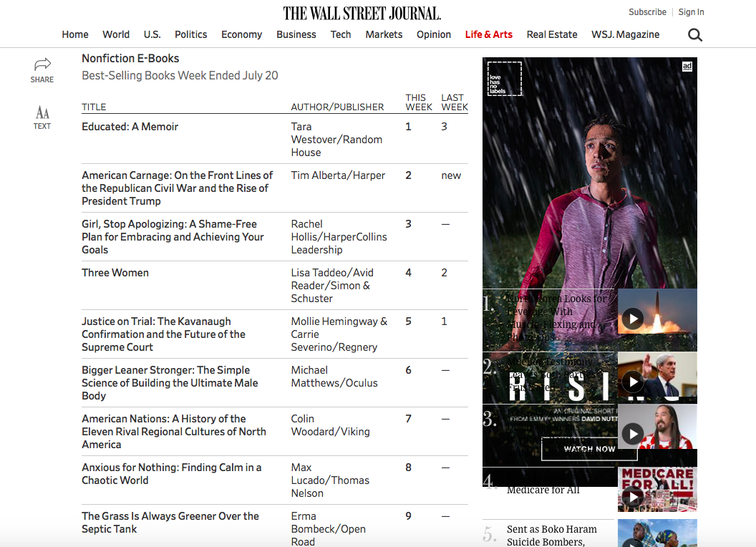This screenshot has height=547, width=756.
Task: Play the Mueller testimony video
Action: coord(632,382)
